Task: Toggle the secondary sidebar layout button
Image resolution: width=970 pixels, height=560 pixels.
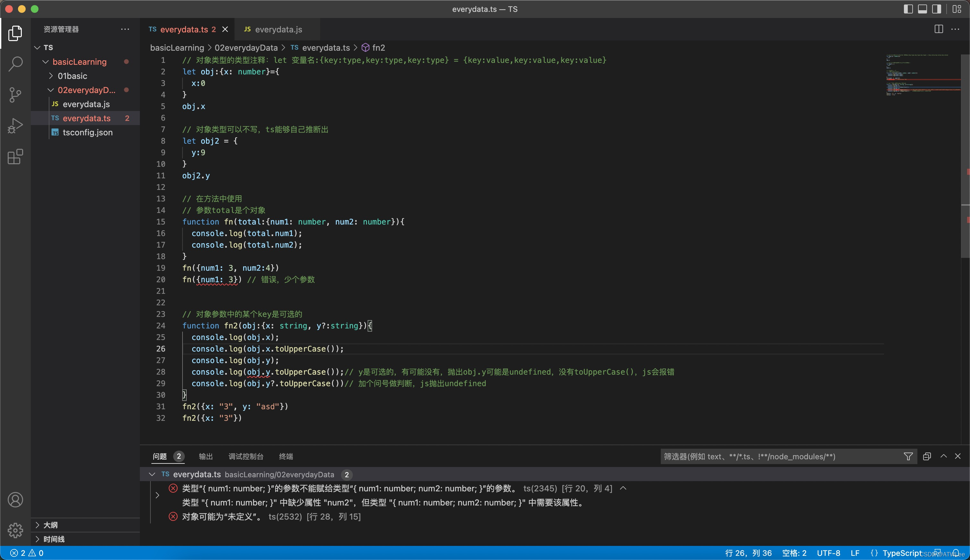Action: pyautogui.click(x=937, y=9)
